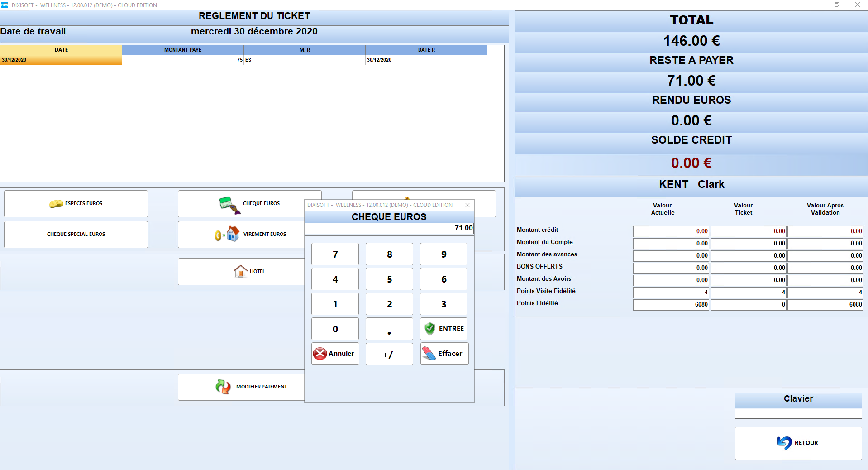Tap keypad digit 5
This screenshot has width=868, height=470.
[x=389, y=279]
